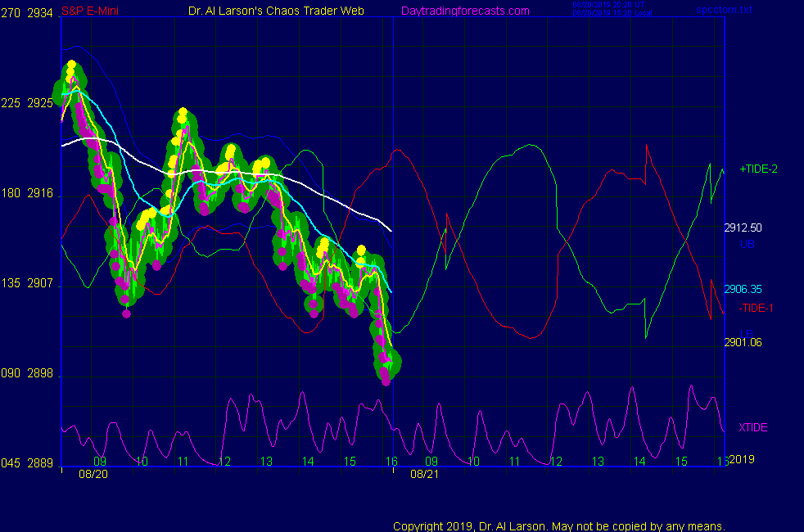The width and height of the screenshot is (804, 532).
Task: Click the Daytradingforecasts.com link at top
Action: coord(464,11)
